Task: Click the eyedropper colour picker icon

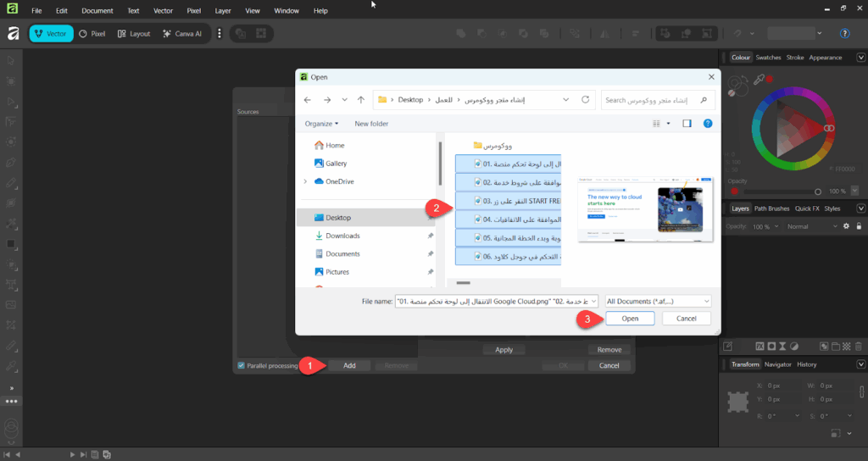Action: click(x=760, y=79)
